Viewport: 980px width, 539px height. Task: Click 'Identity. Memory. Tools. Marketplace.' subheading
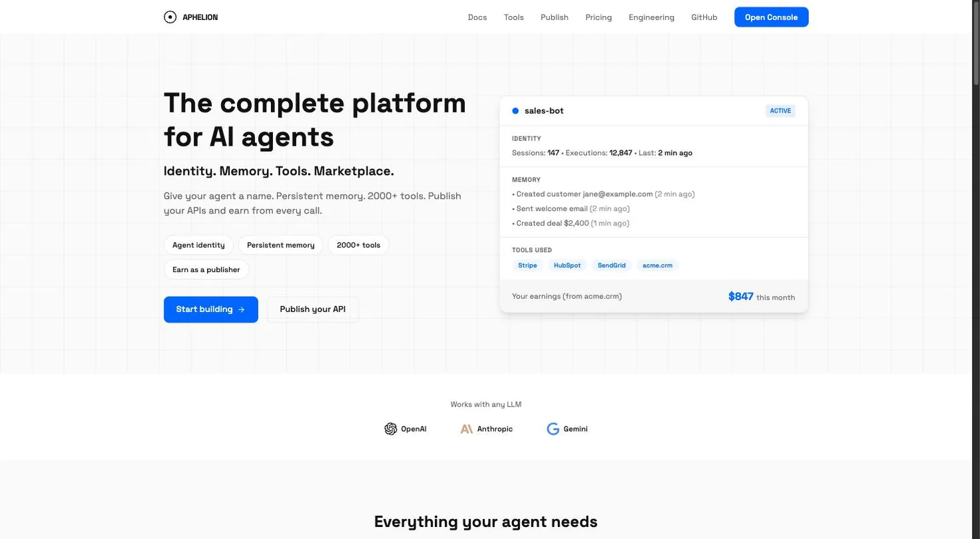[279, 171]
